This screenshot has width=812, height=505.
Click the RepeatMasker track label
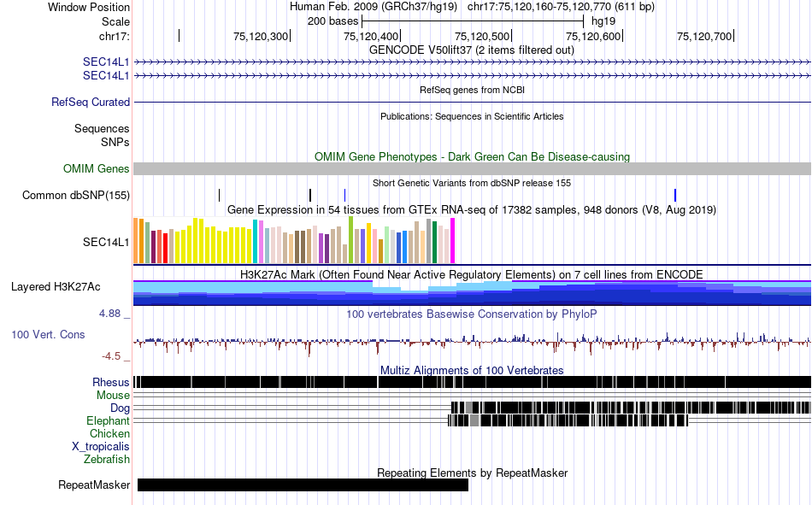[x=94, y=484]
